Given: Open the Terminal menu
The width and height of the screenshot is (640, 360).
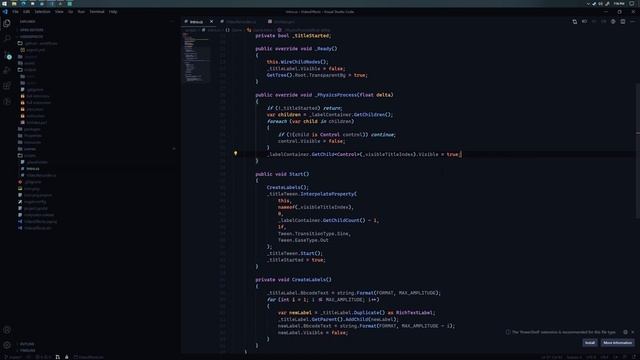Looking at the screenshot, I should 97,12.
